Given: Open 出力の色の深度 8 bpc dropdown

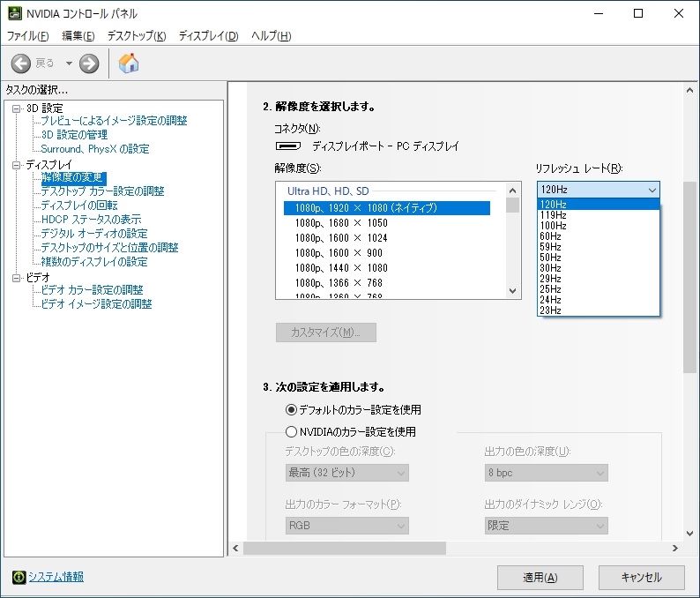Looking at the screenshot, I should pos(547,473).
